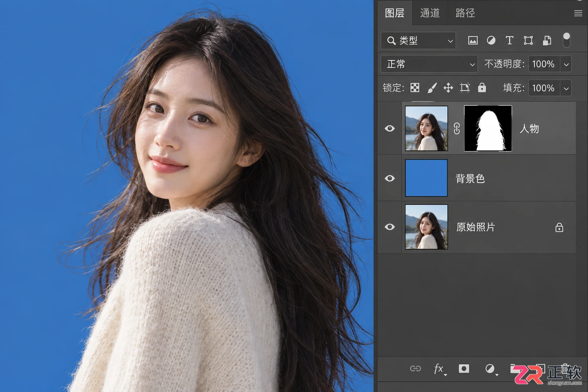Open the Layers panel menu icon

(578, 13)
